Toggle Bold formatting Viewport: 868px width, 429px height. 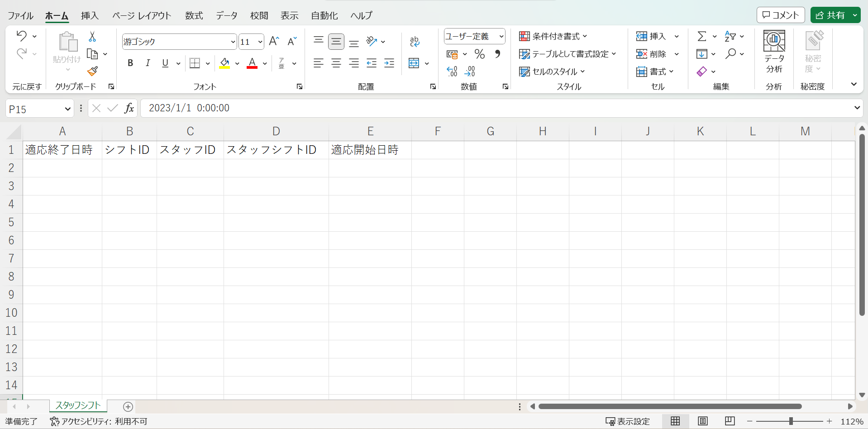(130, 63)
